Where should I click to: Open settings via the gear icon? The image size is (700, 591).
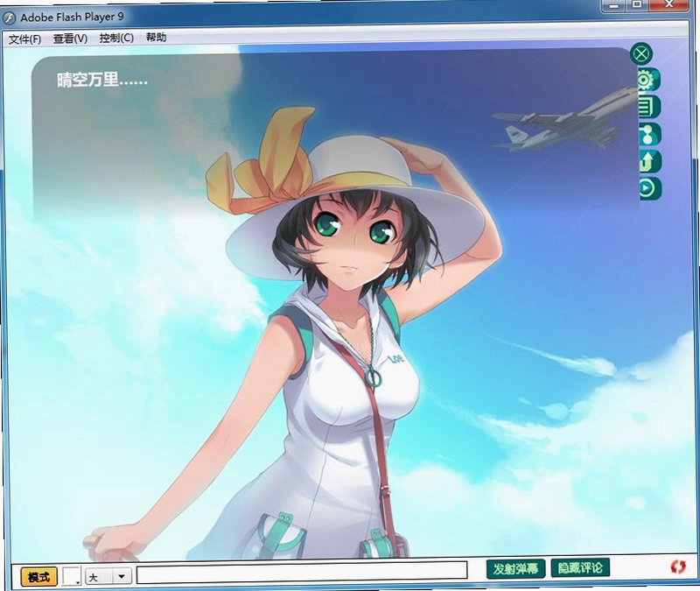click(648, 80)
